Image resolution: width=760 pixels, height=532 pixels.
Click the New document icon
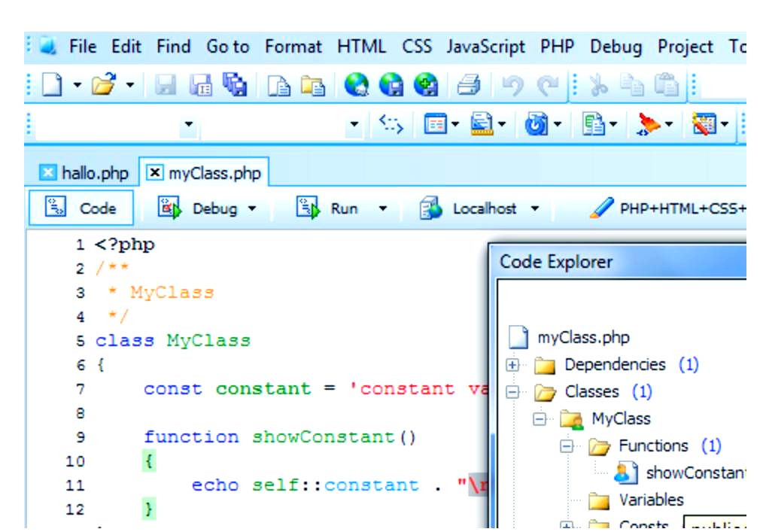click(x=53, y=85)
